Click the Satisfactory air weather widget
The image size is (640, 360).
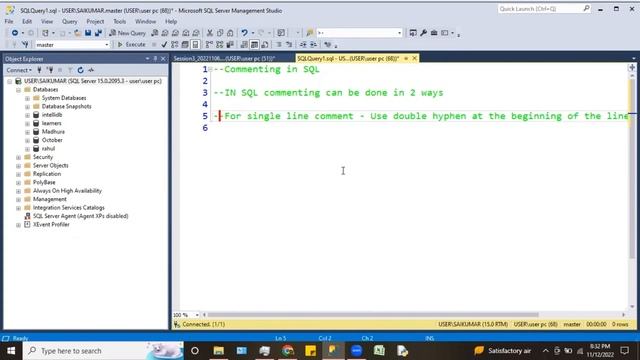point(502,351)
